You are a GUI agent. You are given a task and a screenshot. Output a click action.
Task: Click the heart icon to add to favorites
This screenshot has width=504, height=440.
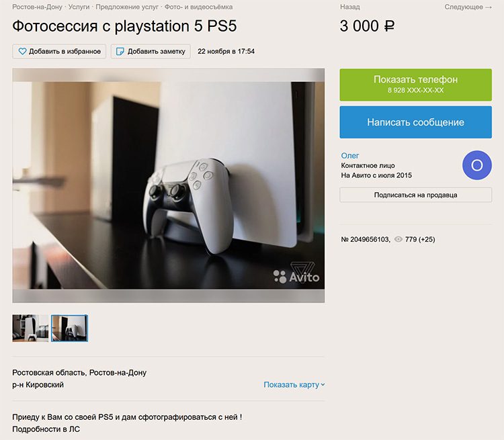coord(22,51)
